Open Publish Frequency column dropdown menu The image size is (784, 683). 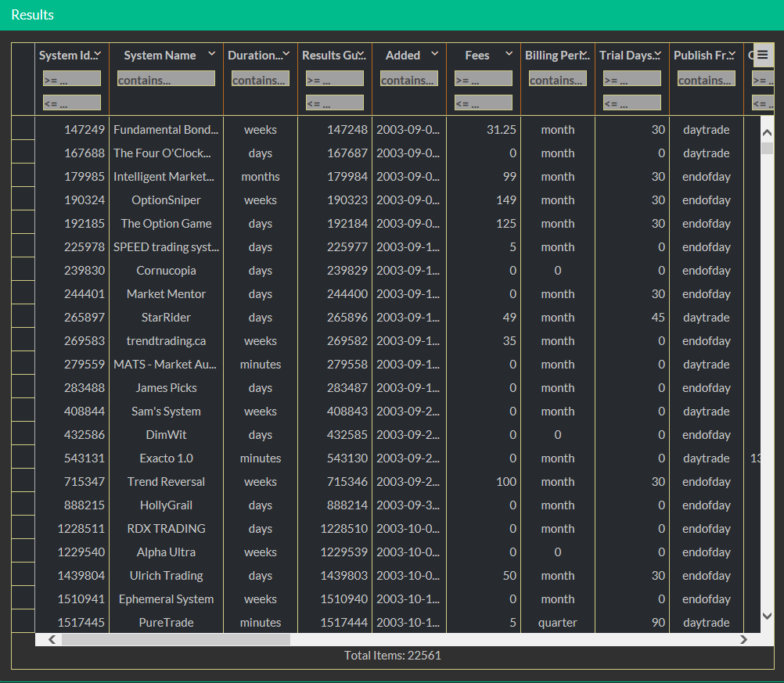(x=732, y=54)
